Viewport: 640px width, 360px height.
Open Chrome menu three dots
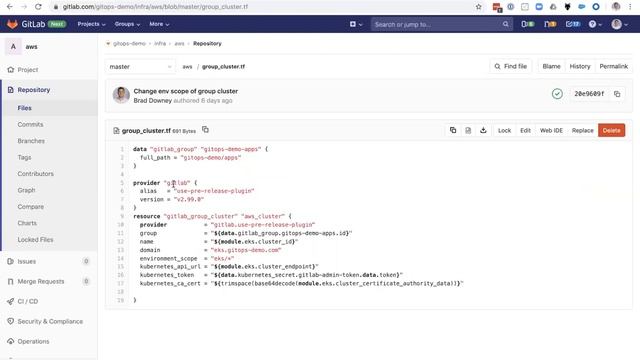pos(630,7)
